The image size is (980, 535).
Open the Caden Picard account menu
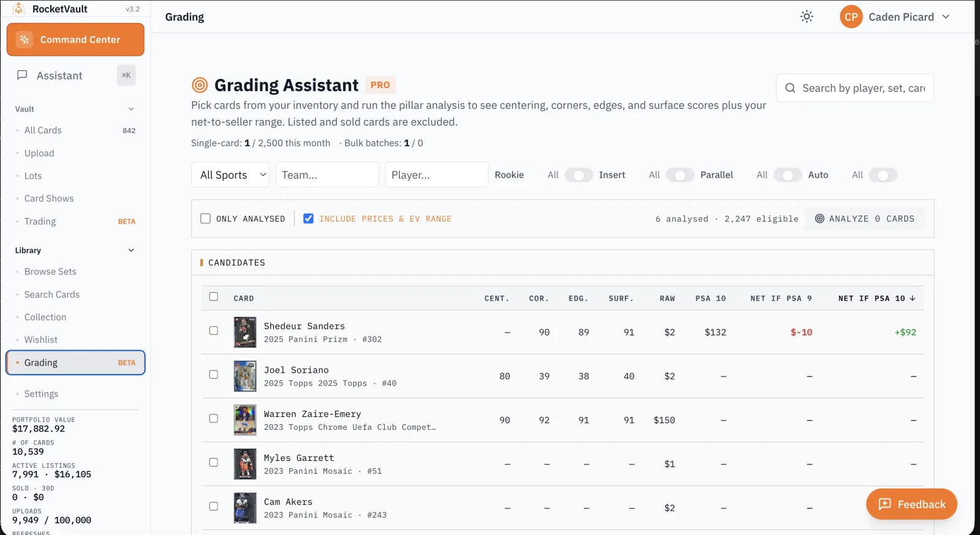tap(895, 17)
